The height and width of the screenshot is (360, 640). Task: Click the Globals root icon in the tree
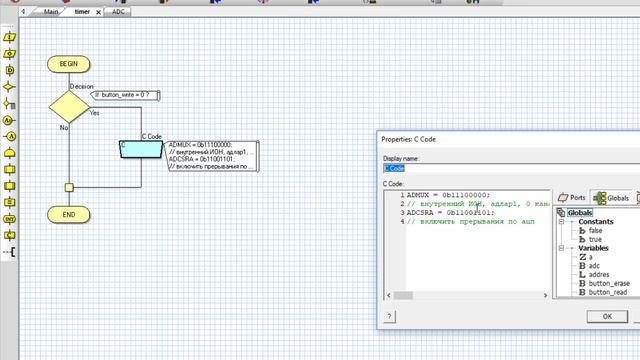(561, 213)
